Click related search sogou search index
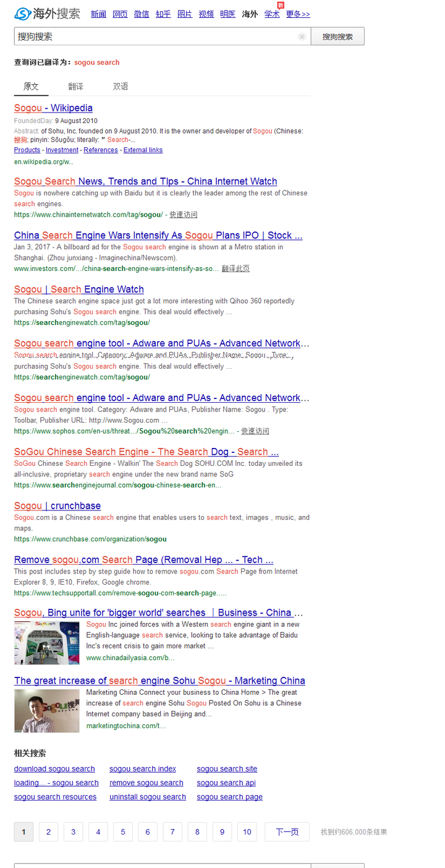Image resolution: width=445 pixels, height=868 pixels. [143, 769]
